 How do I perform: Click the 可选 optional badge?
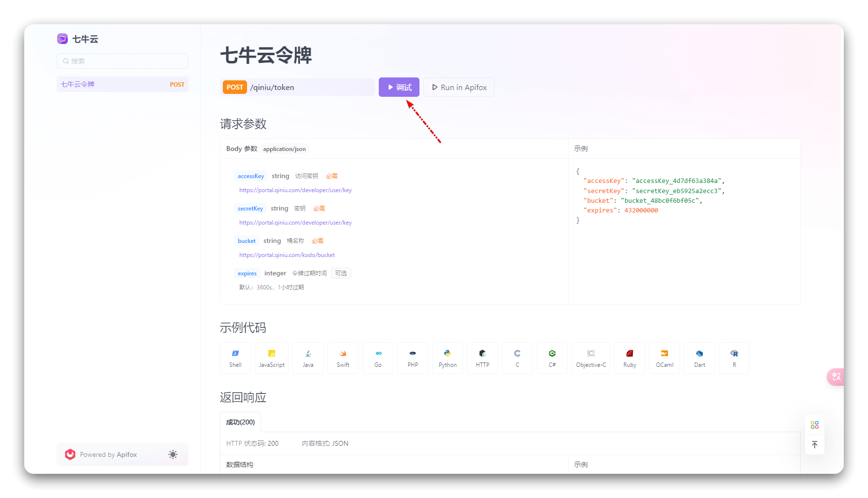(x=341, y=273)
